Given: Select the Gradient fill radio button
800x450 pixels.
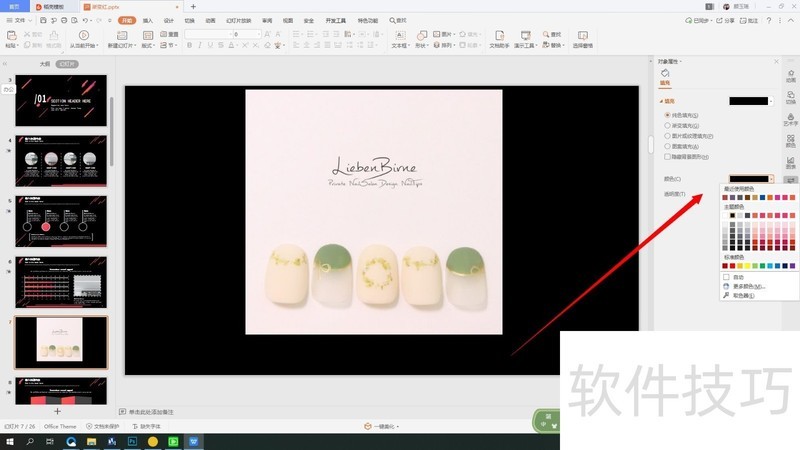Looking at the screenshot, I should click(x=667, y=126).
